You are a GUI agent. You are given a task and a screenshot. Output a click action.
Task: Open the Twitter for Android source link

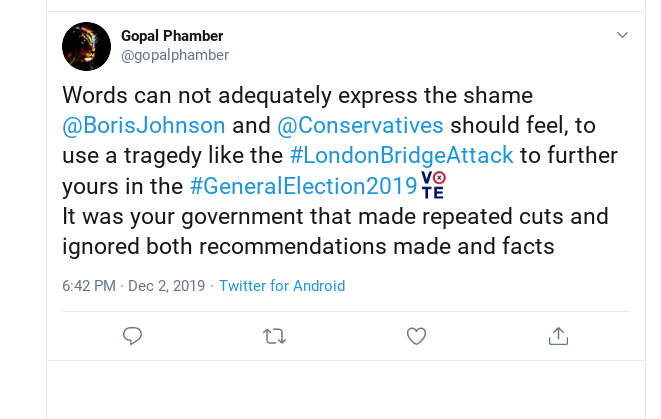coord(282,286)
